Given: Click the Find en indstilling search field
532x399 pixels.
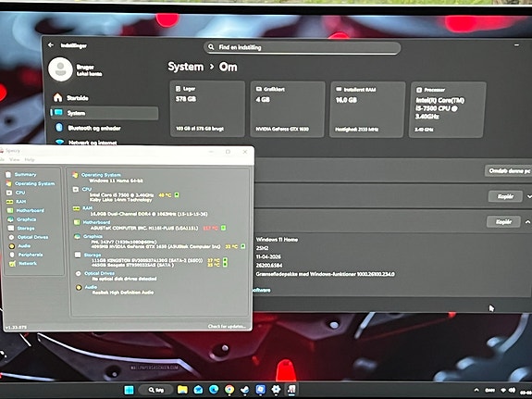Looking at the screenshot, I should pos(302,47).
